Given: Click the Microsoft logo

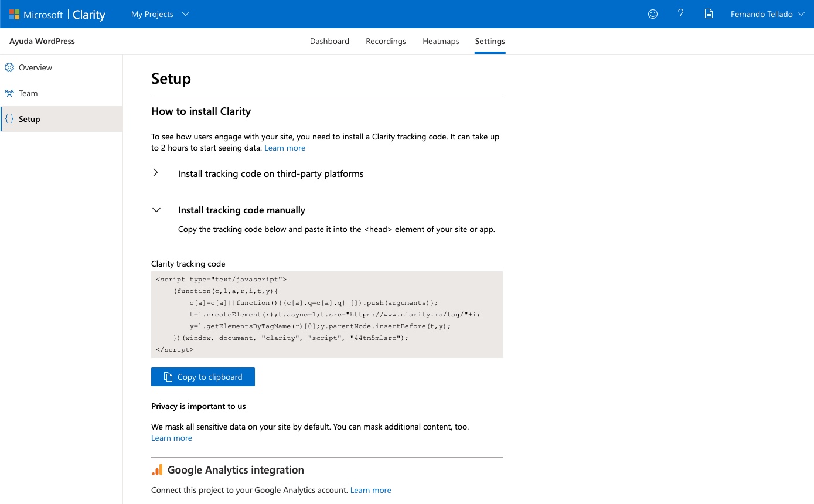Looking at the screenshot, I should coord(15,15).
